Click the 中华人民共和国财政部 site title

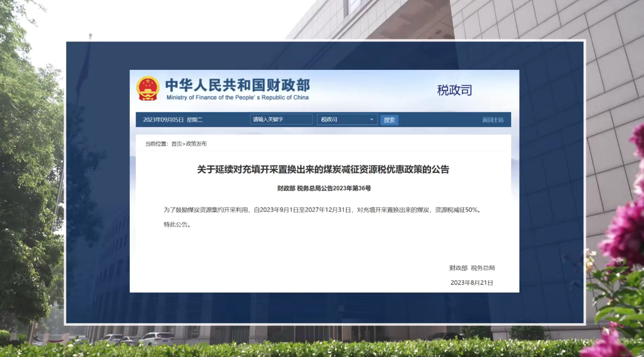[x=237, y=85]
